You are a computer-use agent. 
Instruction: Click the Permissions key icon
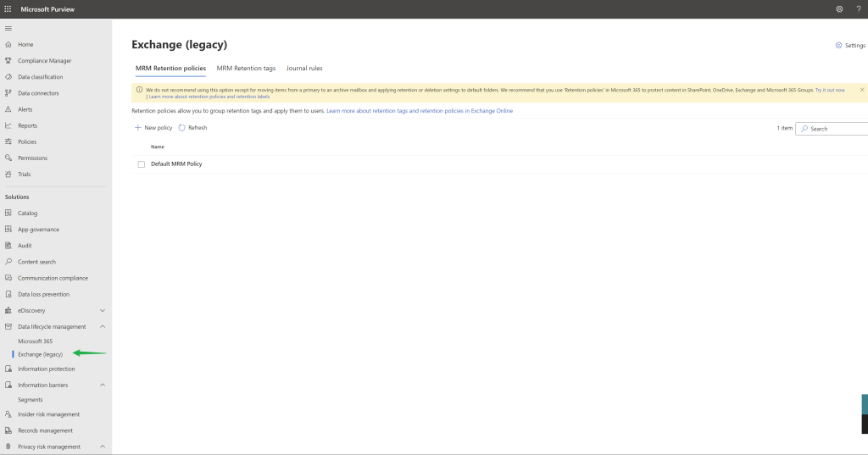click(8, 158)
